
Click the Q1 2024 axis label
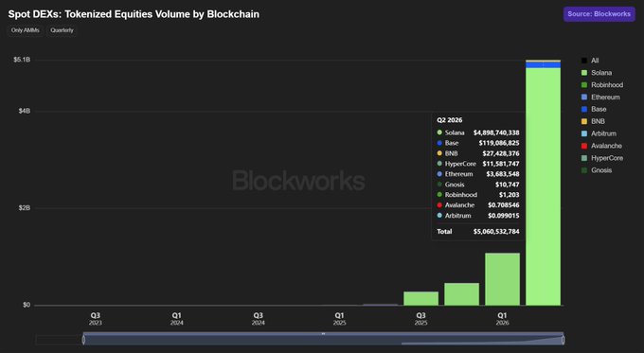click(176, 319)
